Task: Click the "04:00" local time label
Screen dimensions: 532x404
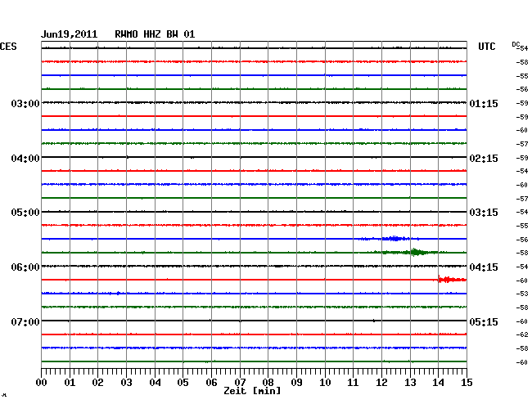Action: (x=25, y=159)
